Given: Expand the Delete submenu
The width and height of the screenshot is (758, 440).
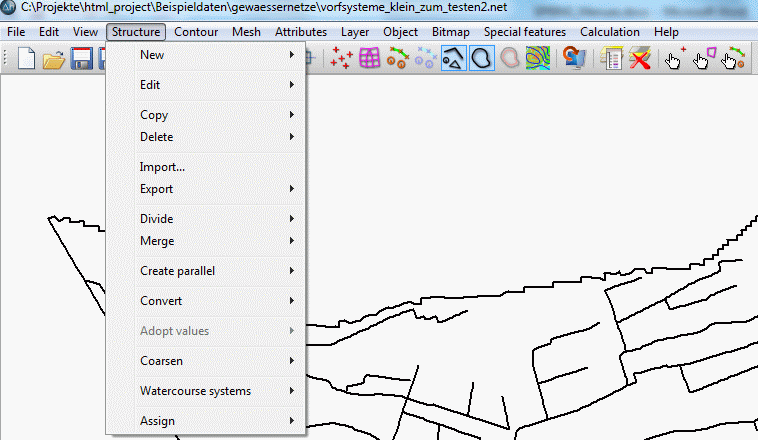Looking at the screenshot, I should (206, 137).
